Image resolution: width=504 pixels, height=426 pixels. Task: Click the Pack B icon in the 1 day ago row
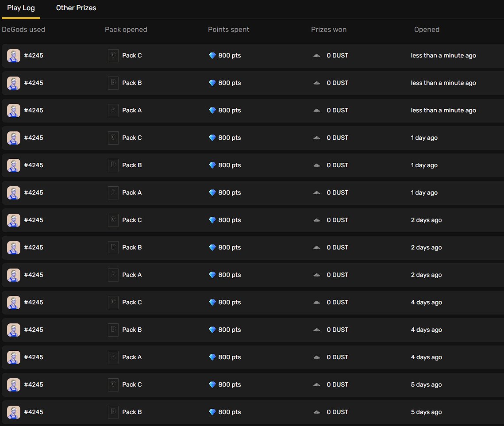(113, 165)
